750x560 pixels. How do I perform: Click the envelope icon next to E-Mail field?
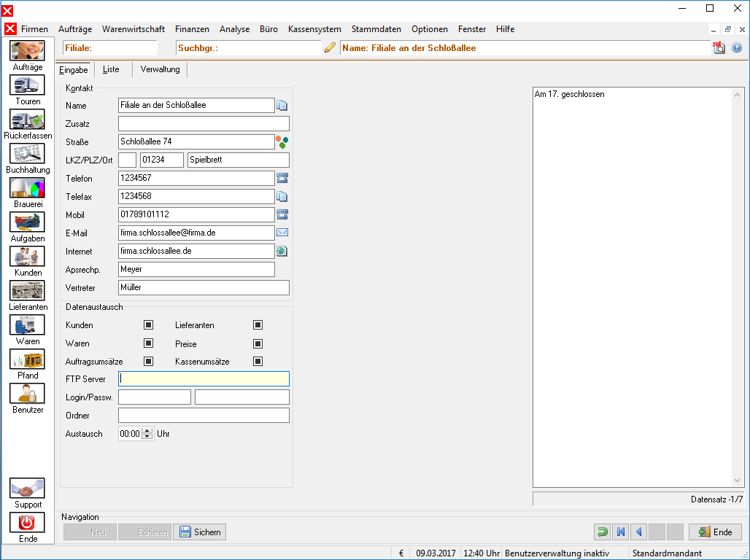coord(282,233)
